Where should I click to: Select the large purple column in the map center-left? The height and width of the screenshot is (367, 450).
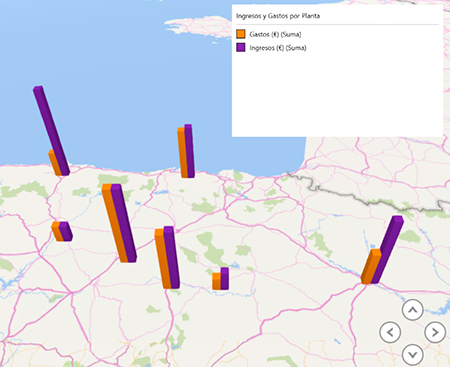pyautogui.click(x=124, y=223)
